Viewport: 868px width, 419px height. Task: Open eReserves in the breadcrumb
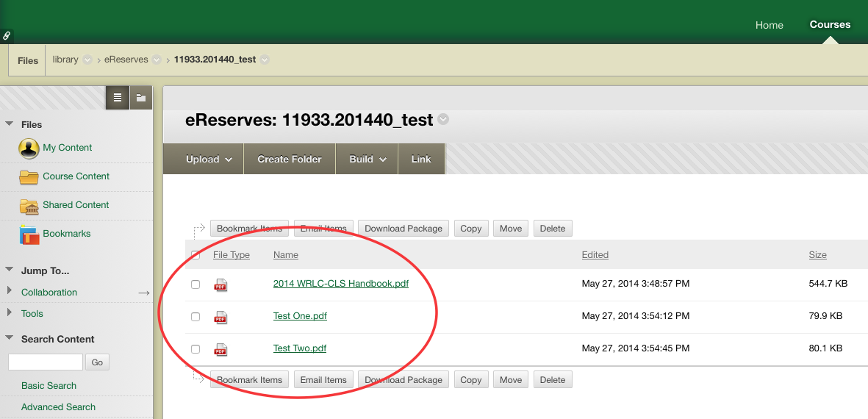(x=126, y=60)
